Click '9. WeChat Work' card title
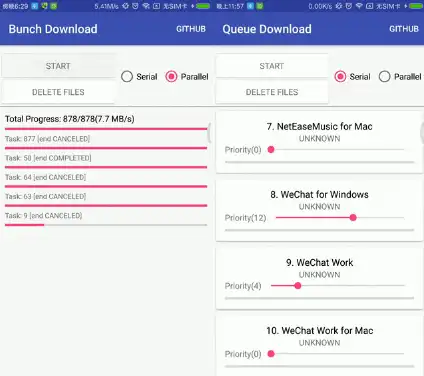 [319, 263]
